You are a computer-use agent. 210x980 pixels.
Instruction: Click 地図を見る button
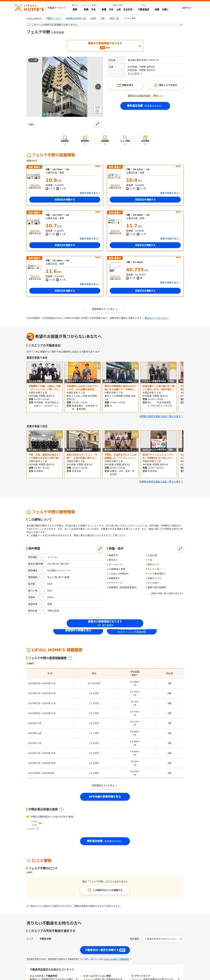pos(125,85)
